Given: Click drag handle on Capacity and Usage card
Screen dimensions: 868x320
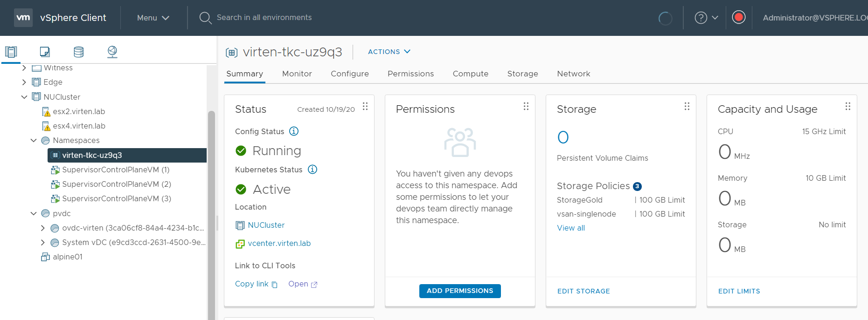Looking at the screenshot, I should [x=848, y=106].
